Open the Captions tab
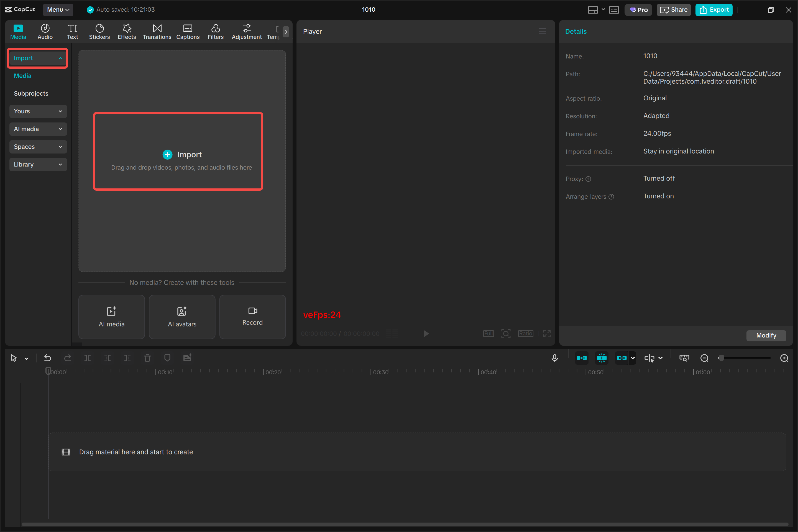 (x=188, y=32)
